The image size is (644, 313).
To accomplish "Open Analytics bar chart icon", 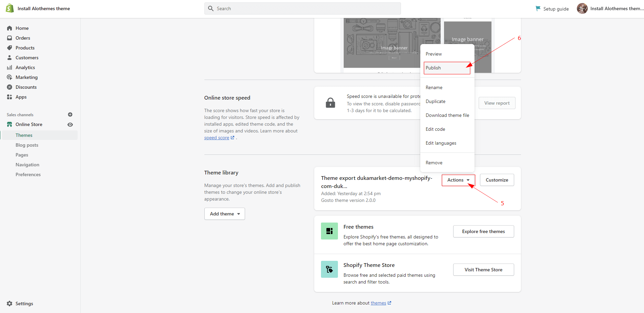I will point(9,67).
